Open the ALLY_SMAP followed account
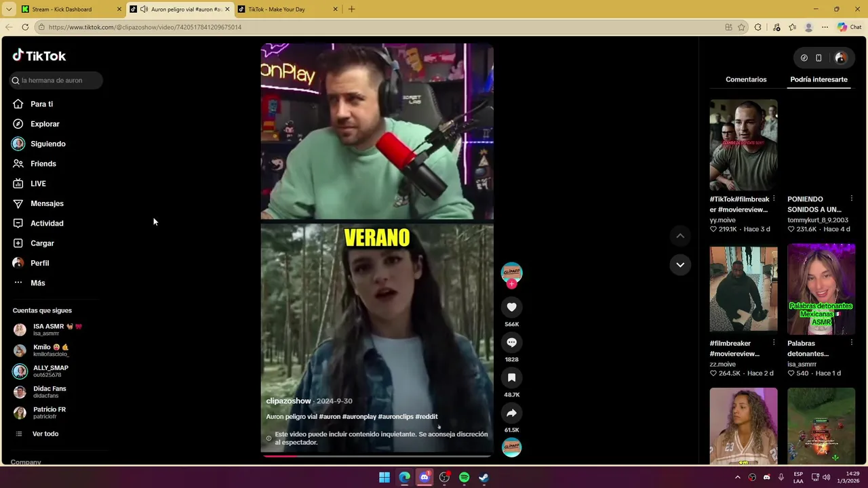The image size is (868, 488). (x=51, y=371)
